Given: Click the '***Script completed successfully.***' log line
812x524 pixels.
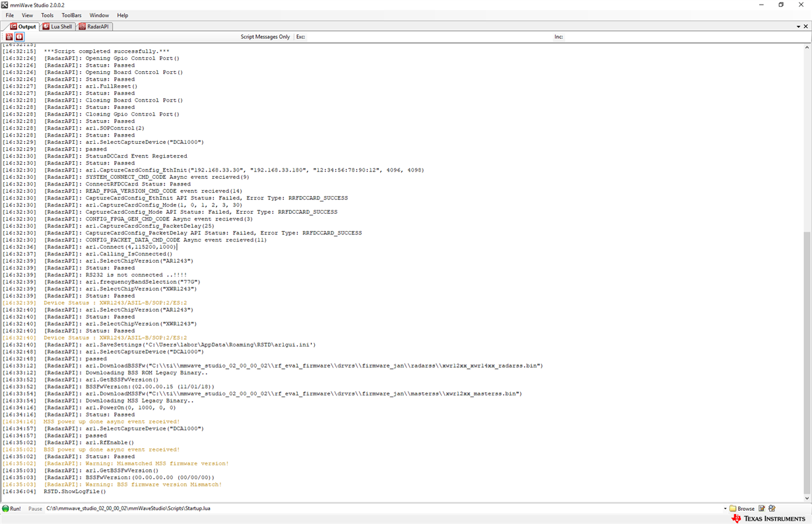Looking at the screenshot, I should coord(106,51).
